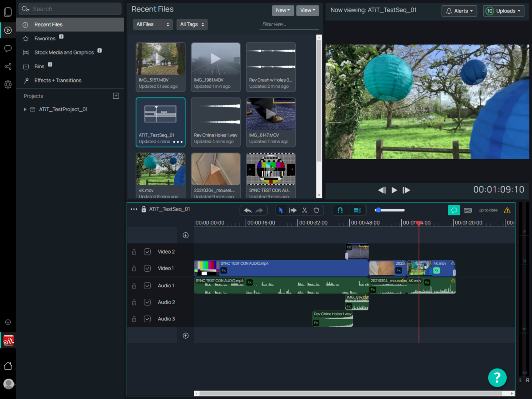
Task: Play the sequence in viewer
Action: [x=394, y=190]
